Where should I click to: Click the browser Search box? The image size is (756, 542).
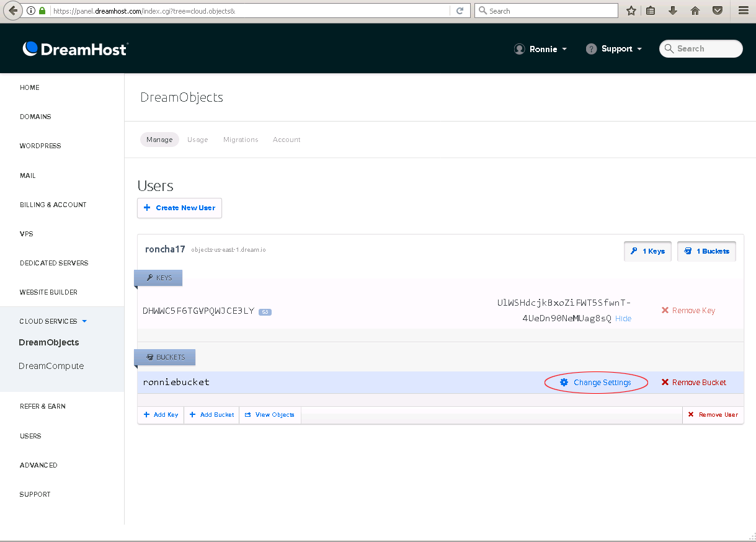[x=546, y=11]
